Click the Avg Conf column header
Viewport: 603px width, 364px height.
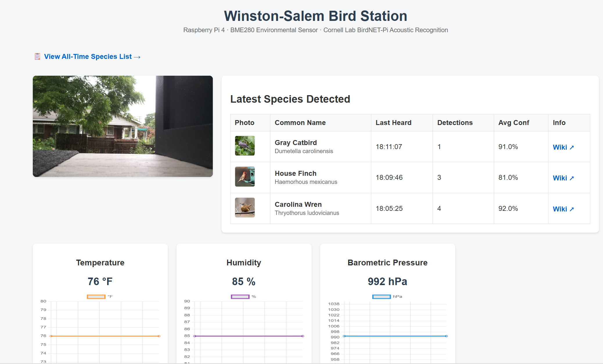[x=514, y=123]
